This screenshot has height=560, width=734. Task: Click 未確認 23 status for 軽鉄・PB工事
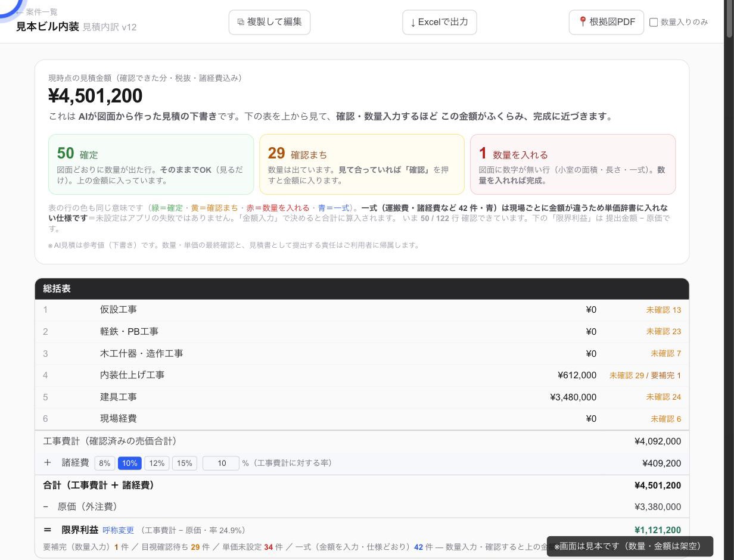(x=663, y=331)
